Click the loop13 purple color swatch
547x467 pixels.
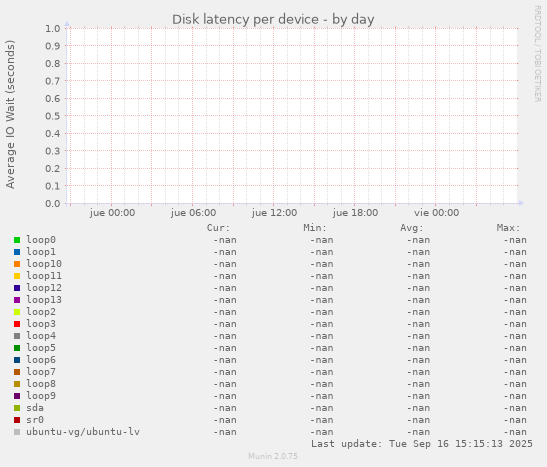(x=17, y=300)
